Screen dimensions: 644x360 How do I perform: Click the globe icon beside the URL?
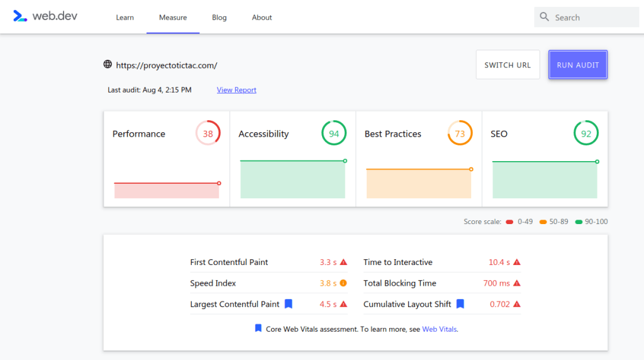(x=108, y=64)
